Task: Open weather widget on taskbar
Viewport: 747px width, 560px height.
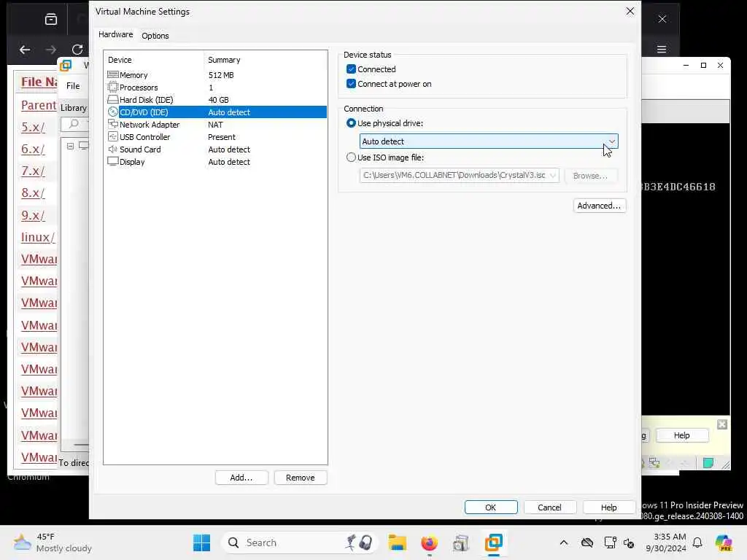Action: point(53,542)
